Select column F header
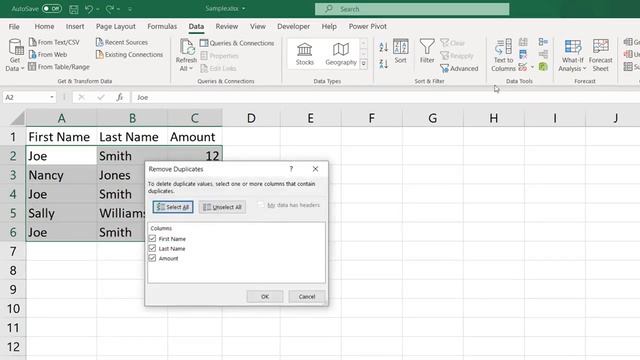Viewport: 640px width, 360px height. pos(371,118)
